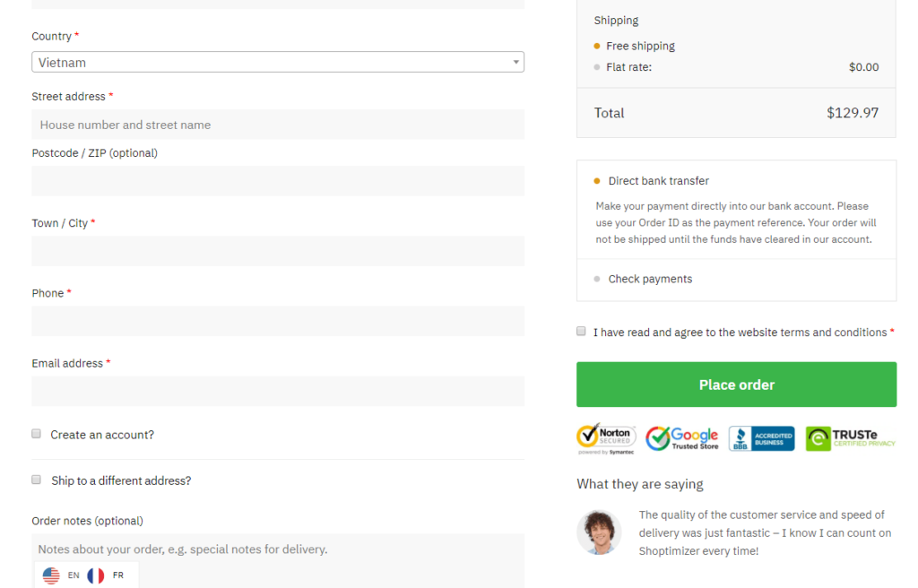Click into the Phone input field
Screen dimensions: 918x588
278,321
